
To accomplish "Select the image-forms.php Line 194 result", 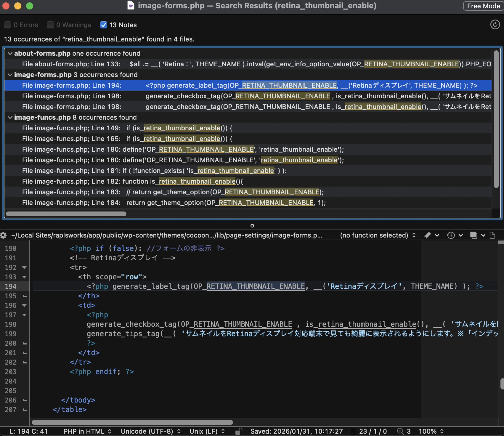I will (248, 85).
